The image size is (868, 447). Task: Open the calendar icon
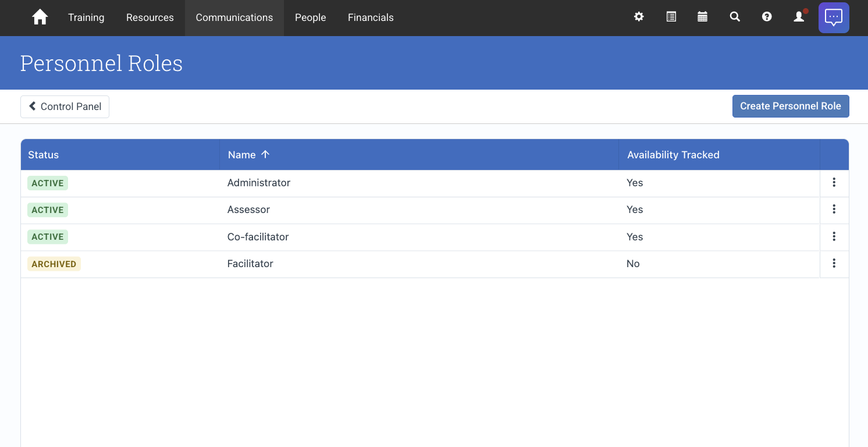tap(703, 17)
